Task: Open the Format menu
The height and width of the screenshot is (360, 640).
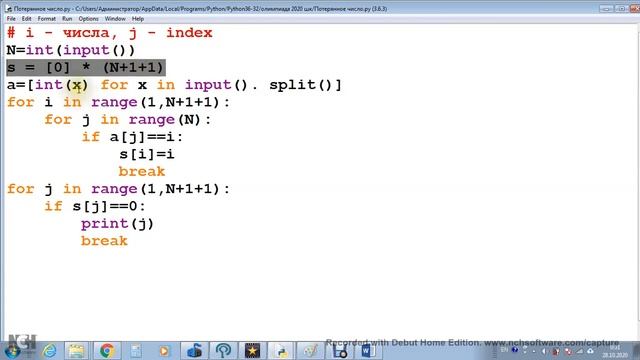Action: (x=46, y=19)
